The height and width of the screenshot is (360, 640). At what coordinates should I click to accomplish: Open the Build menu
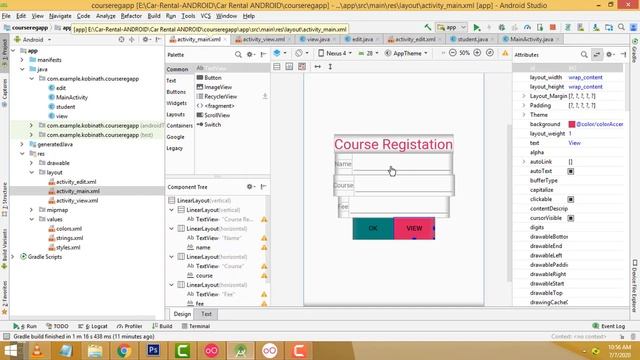[x=154, y=16]
